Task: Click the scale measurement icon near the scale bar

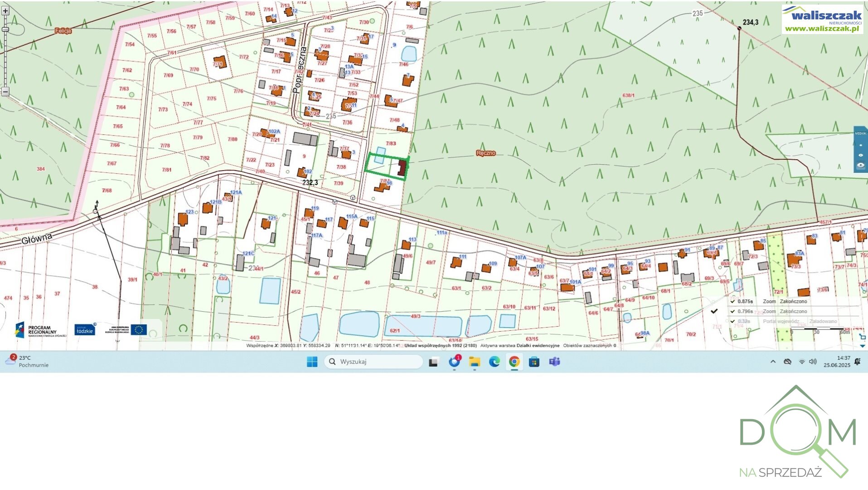Action: coord(862,337)
